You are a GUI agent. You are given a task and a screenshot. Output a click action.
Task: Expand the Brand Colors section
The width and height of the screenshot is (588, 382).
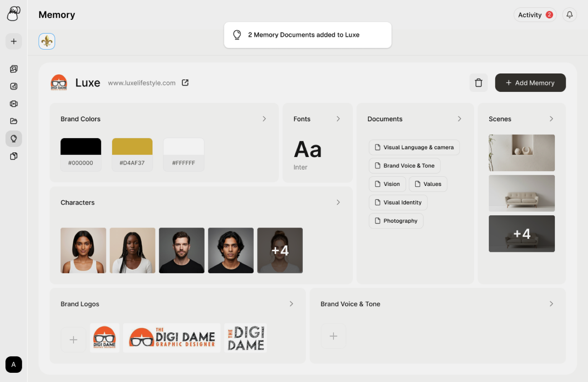[x=264, y=119]
